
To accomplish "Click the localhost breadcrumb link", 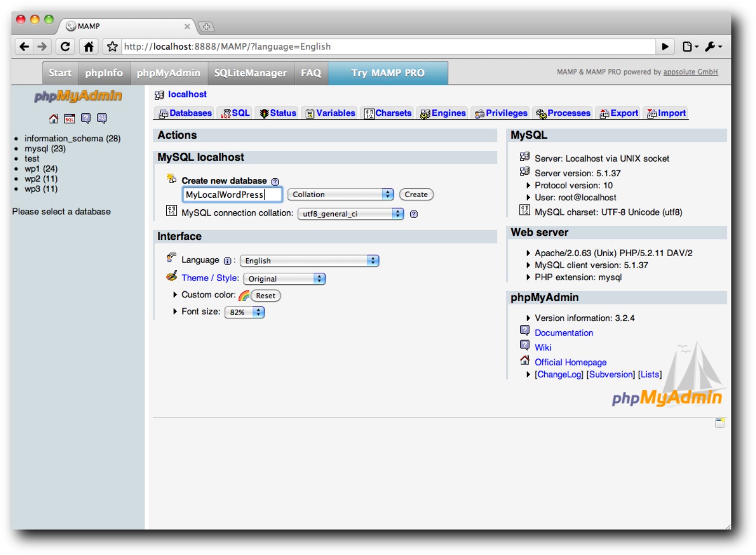I will [x=187, y=94].
